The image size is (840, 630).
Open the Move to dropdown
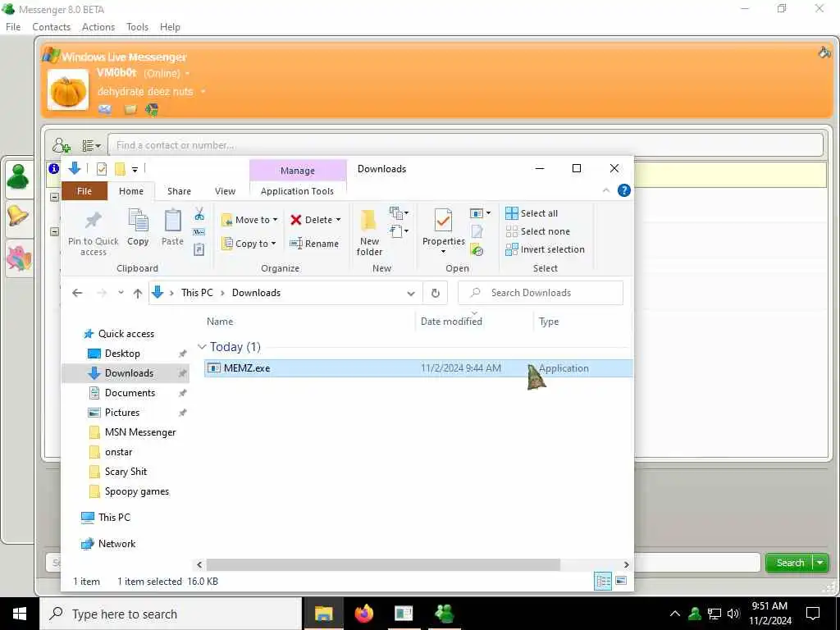249,220
